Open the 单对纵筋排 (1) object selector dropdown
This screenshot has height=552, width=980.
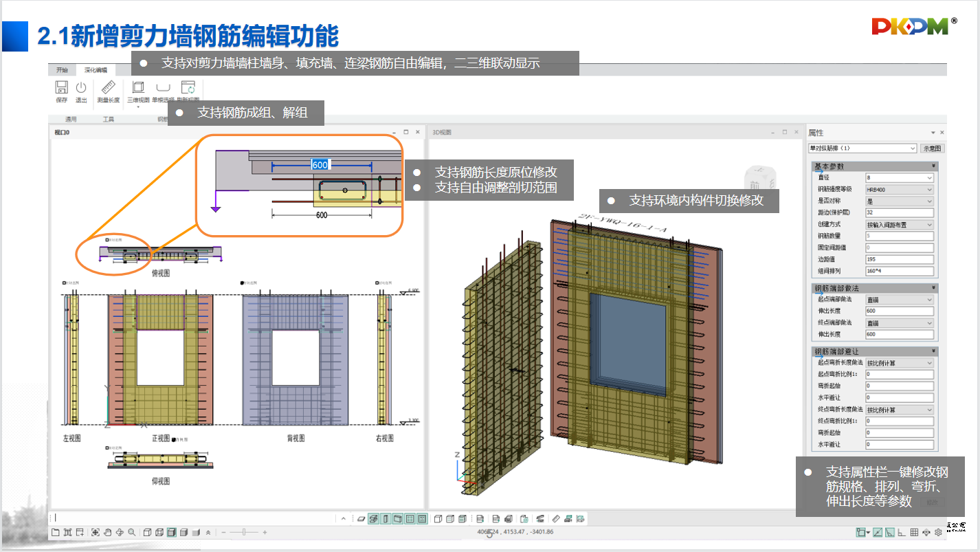point(913,148)
